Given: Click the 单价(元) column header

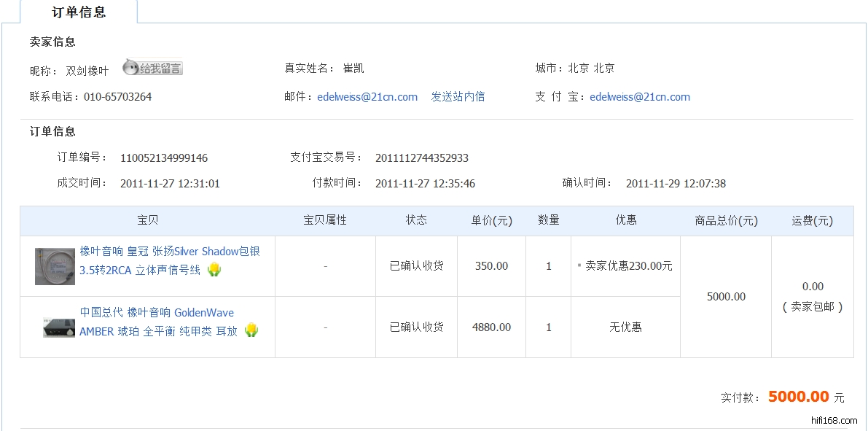Looking at the screenshot, I should point(491,220).
